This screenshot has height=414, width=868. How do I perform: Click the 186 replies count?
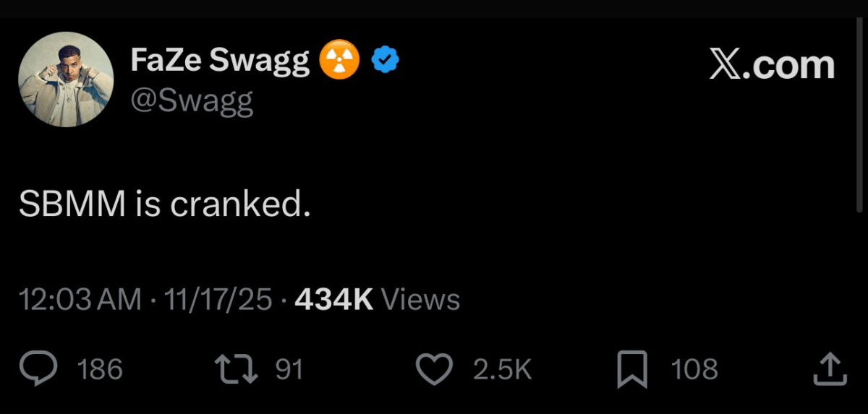[x=100, y=370]
